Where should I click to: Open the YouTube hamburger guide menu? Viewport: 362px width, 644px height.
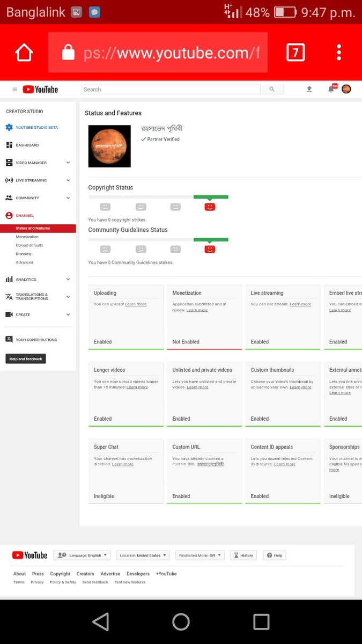(14, 90)
